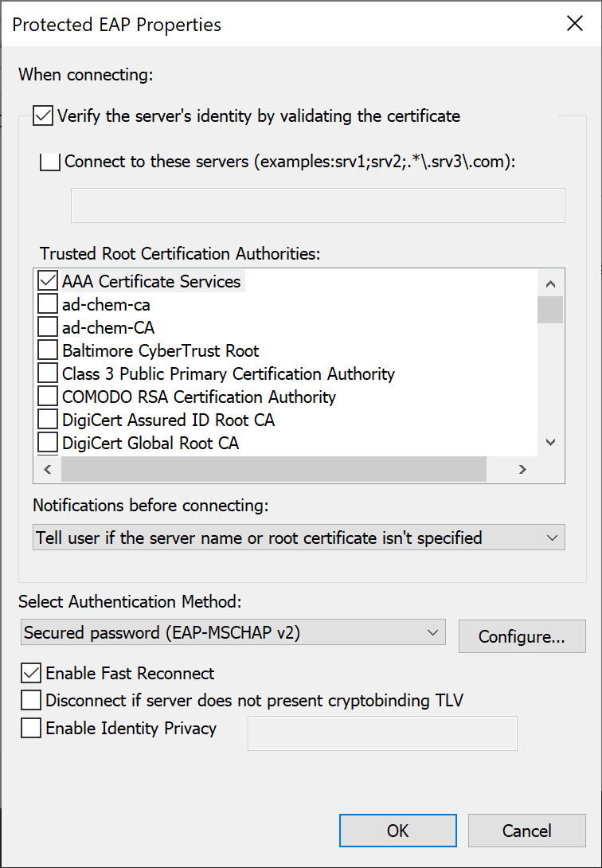The height and width of the screenshot is (868, 602).
Task: Confirm settings with OK button
Action: point(398,831)
